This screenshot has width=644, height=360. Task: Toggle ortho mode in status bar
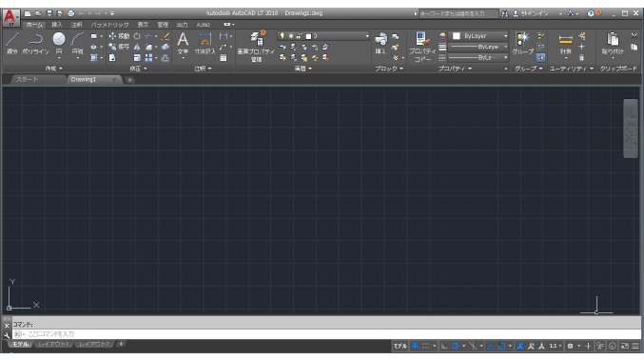click(x=444, y=346)
